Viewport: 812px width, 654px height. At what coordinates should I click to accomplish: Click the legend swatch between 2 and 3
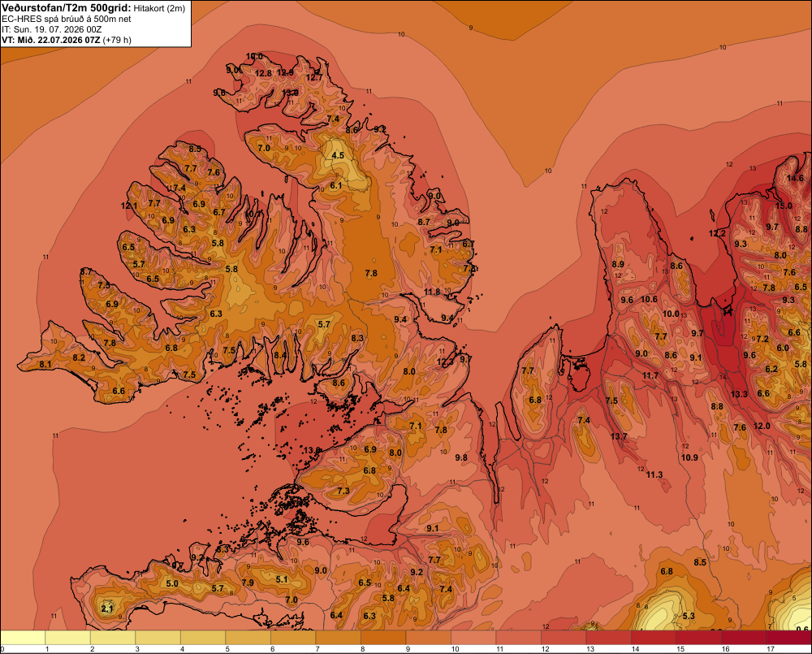(x=114, y=638)
